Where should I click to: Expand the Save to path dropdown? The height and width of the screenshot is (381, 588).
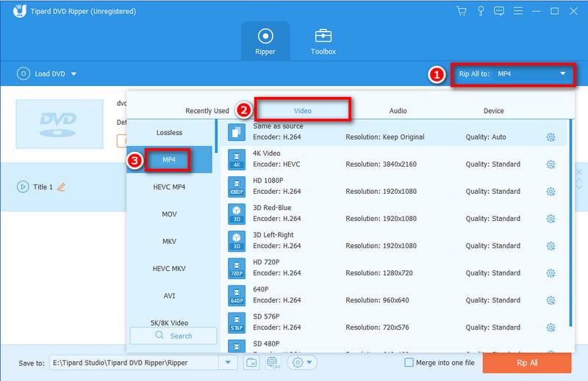pos(228,363)
